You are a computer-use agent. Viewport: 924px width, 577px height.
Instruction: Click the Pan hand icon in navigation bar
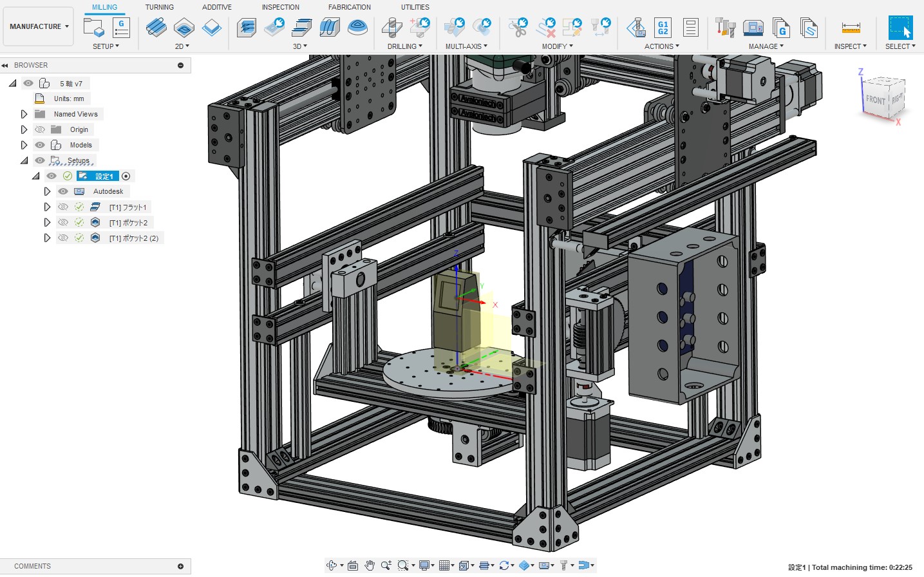tap(370, 565)
